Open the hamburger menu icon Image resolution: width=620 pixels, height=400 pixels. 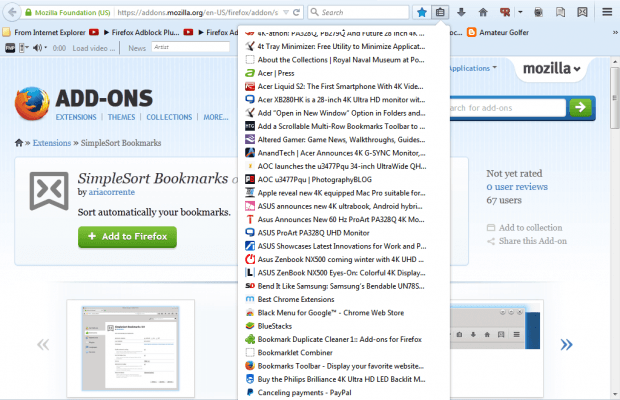607,12
